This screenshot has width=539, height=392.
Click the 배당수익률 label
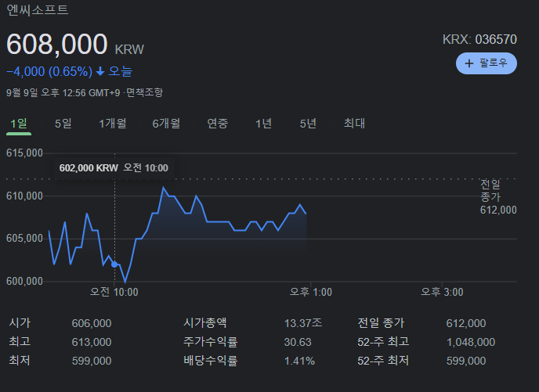(211, 361)
